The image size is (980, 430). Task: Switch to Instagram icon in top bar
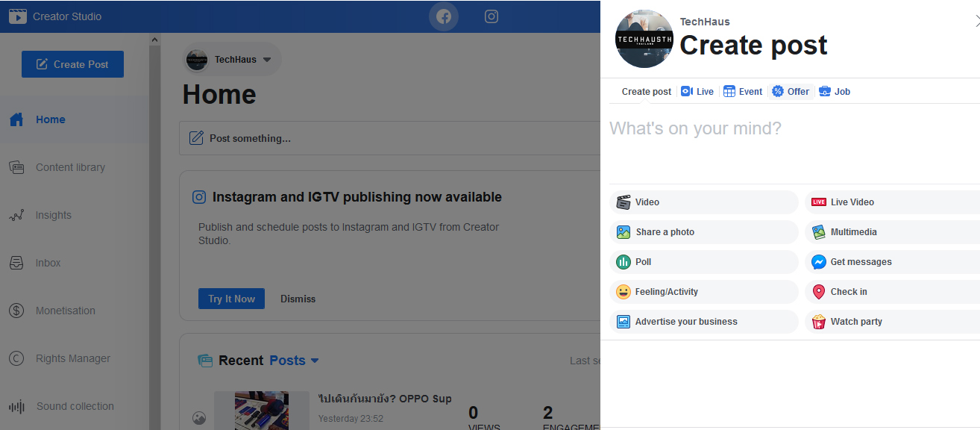[491, 16]
